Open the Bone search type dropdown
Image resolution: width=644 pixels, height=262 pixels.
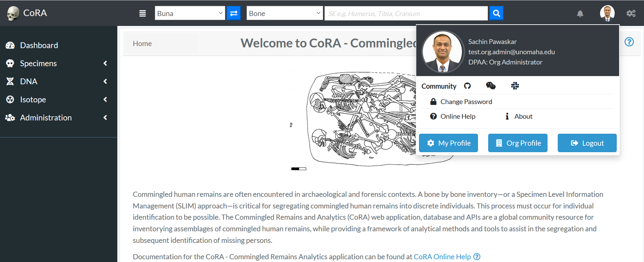(285, 13)
